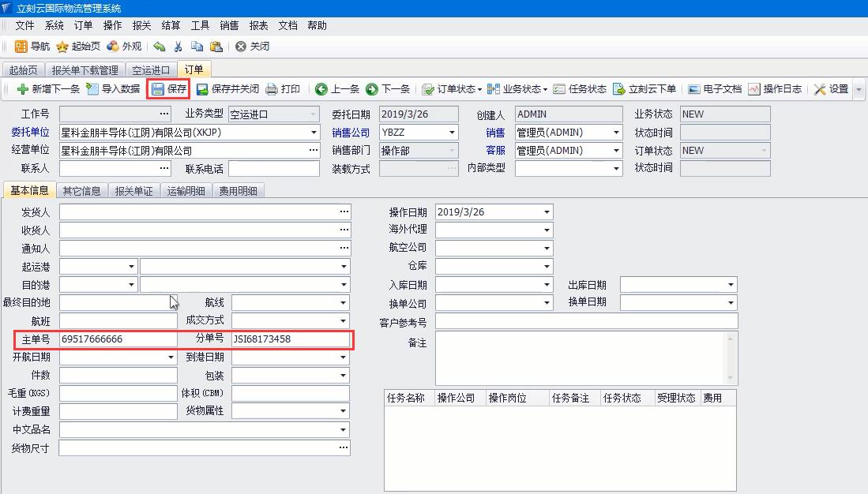Click the 销售公司 blue label link
This screenshot has width=868, height=494.
pyautogui.click(x=351, y=133)
